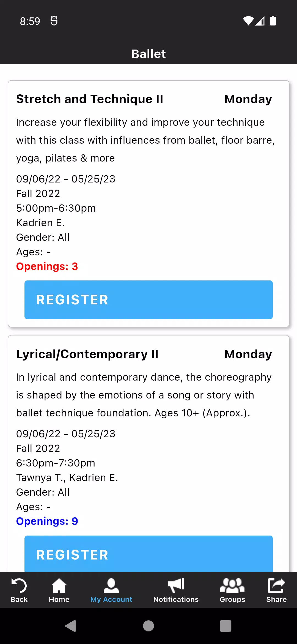This screenshot has height=644, width=297.
Task: Tap the Back arrow icon
Action: point(19,585)
